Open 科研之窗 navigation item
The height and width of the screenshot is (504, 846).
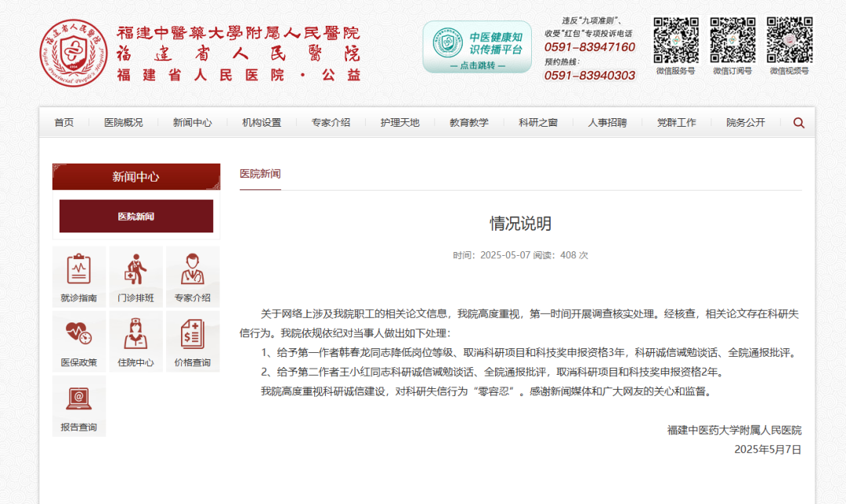click(x=538, y=122)
